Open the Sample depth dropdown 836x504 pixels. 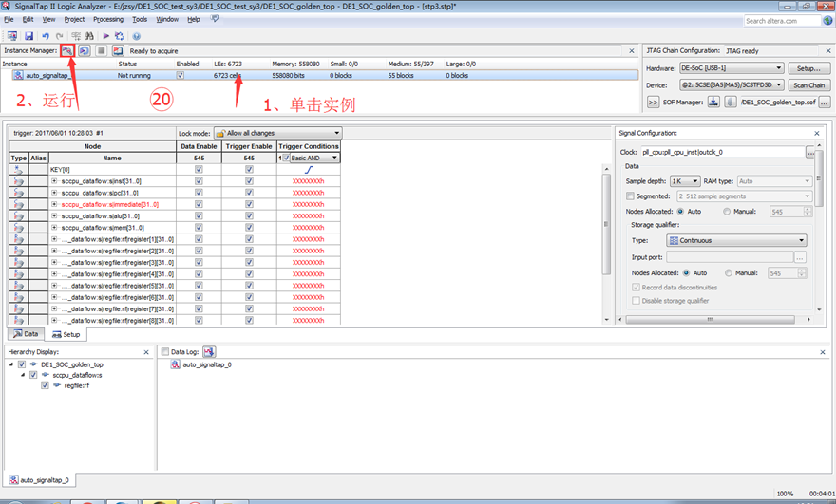[x=685, y=181]
